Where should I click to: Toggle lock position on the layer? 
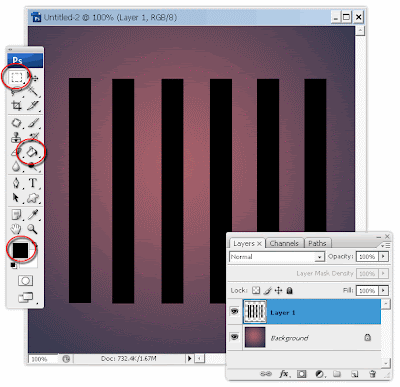[x=278, y=291]
